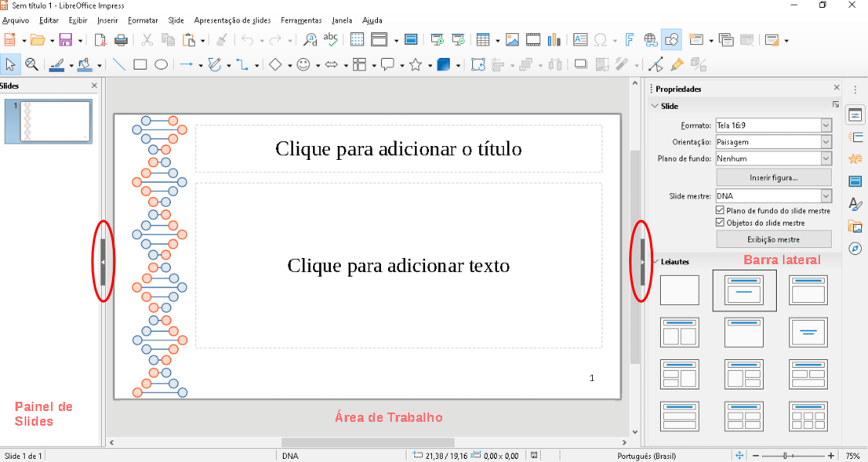The image size is (868, 462).
Task: Open the Gallery panel in the sidebar
Action: pyautogui.click(x=855, y=227)
